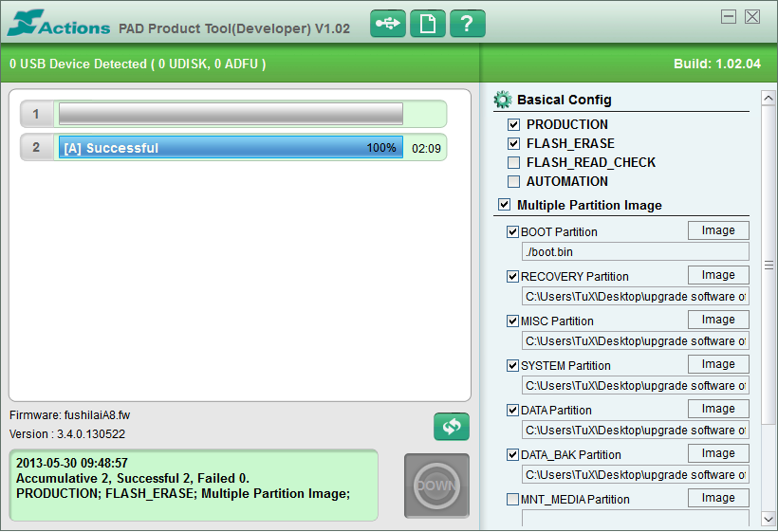Click the config panel scroll up arrow
The height and width of the screenshot is (532, 778).
pyautogui.click(x=769, y=99)
